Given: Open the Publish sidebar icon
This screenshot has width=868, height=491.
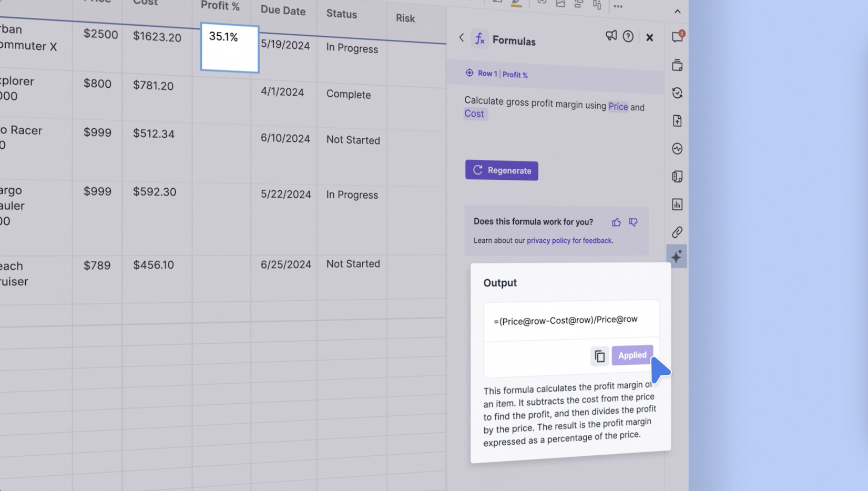Looking at the screenshot, I should [677, 121].
